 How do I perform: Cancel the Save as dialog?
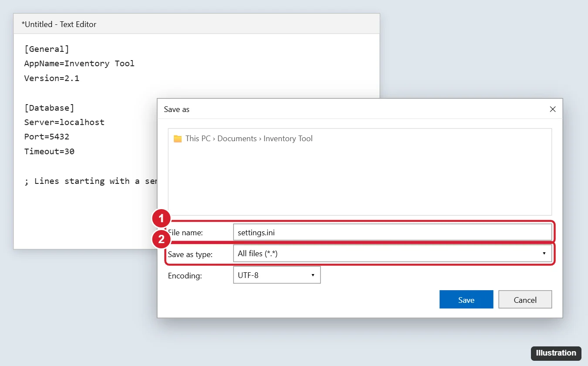(x=525, y=299)
